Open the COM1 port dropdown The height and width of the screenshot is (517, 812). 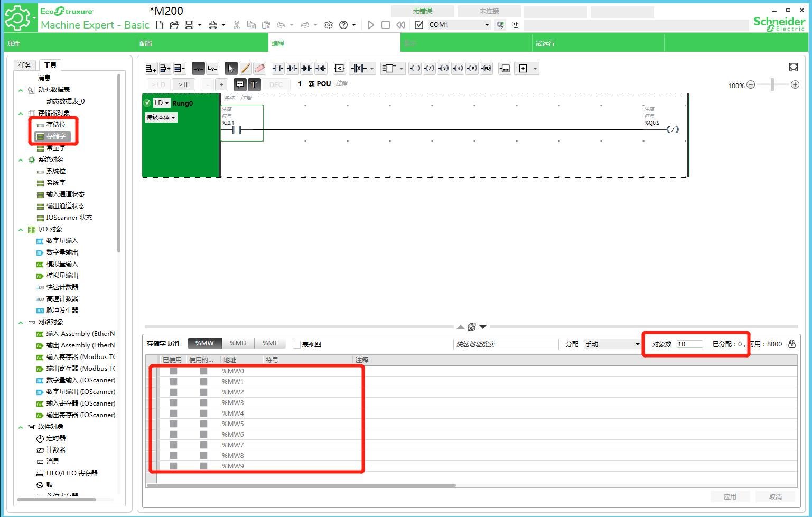(487, 25)
